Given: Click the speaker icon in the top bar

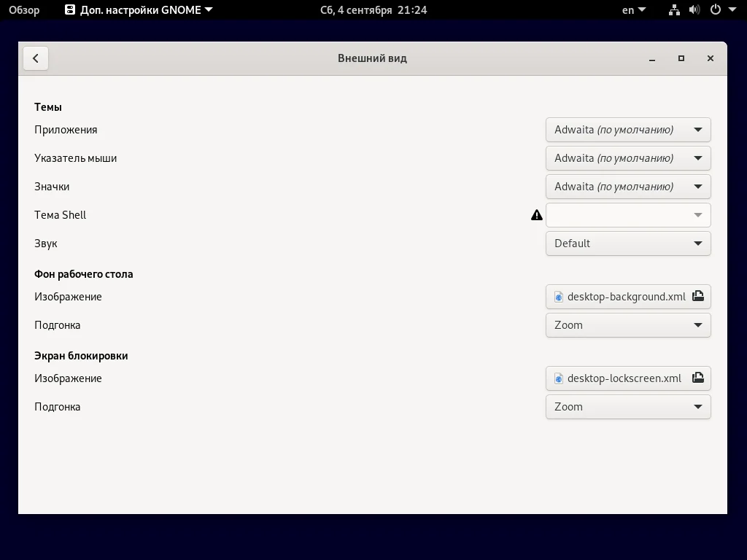Looking at the screenshot, I should pyautogui.click(x=694, y=10).
